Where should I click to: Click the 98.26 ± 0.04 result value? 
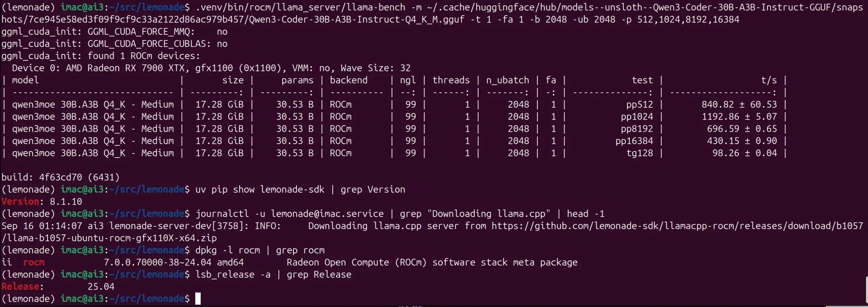744,153
